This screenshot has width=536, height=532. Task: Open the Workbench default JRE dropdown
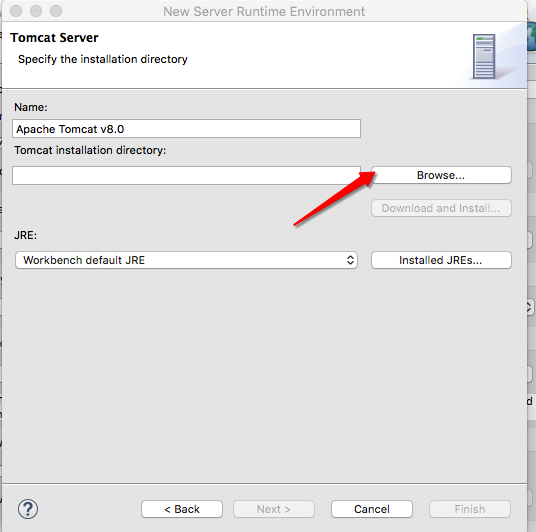coord(186,260)
